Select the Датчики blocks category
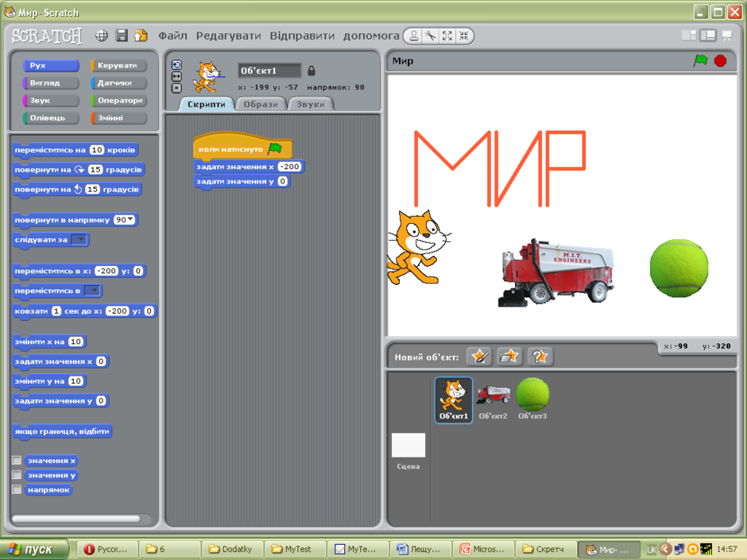 pyautogui.click(x=118, y=83)
